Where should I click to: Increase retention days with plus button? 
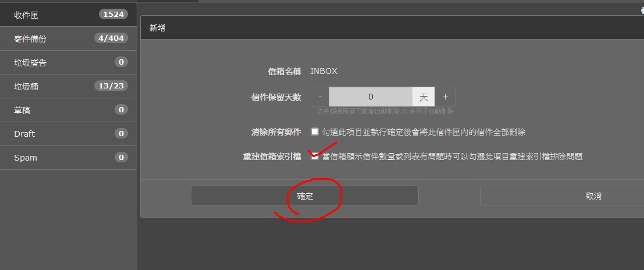coord(445,97)
